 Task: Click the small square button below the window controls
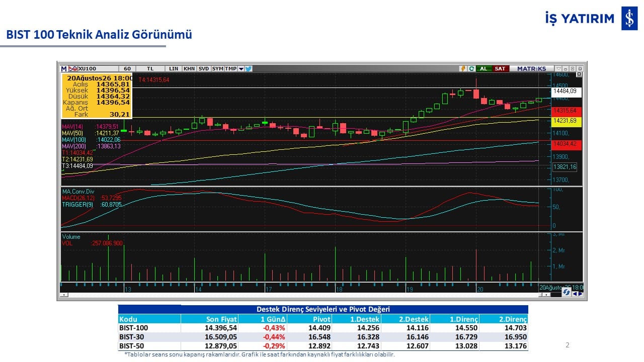tap(579, 74)
